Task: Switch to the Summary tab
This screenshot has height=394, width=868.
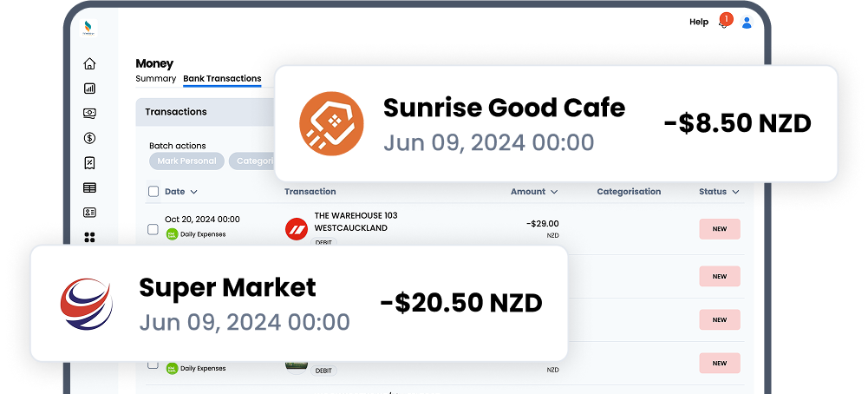Action: [x=155, y=79]
